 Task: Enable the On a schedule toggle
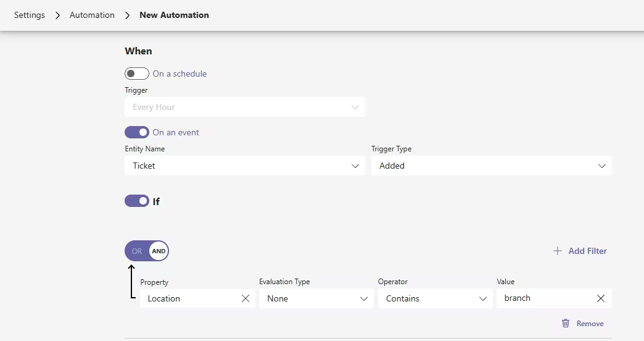click(137, 74)
